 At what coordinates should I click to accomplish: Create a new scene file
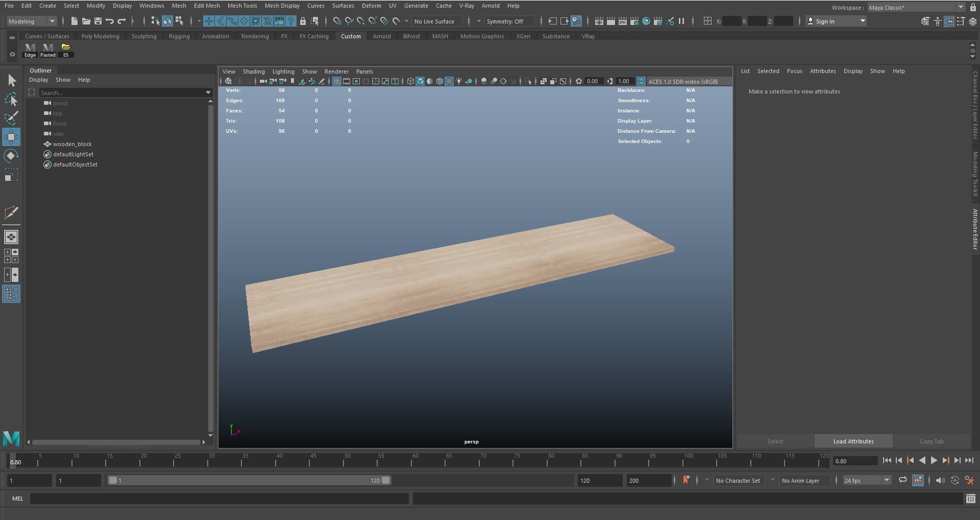coord(74,21)
